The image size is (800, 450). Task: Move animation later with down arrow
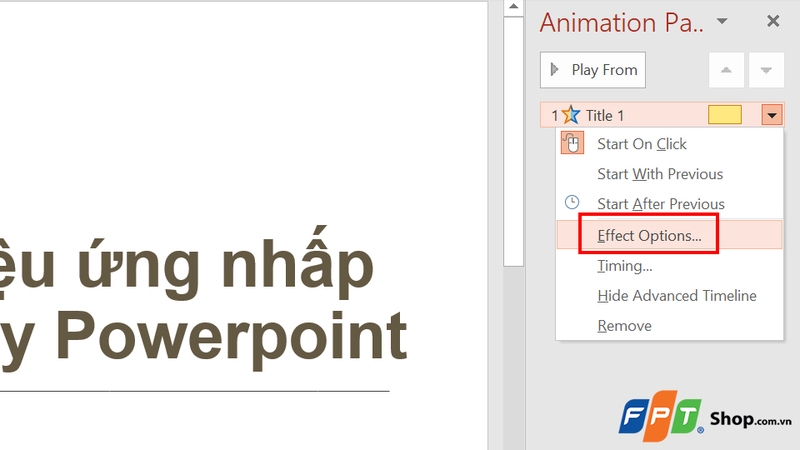coord(766,70)
